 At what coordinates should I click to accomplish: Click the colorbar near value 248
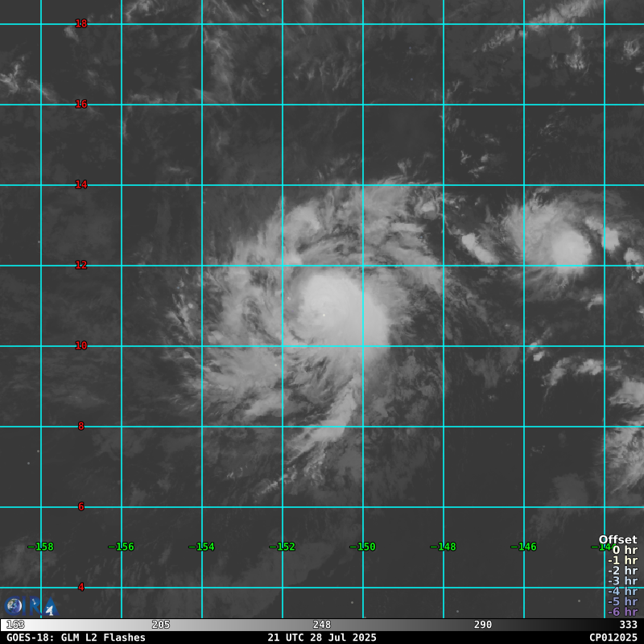[x=322, y=625]
